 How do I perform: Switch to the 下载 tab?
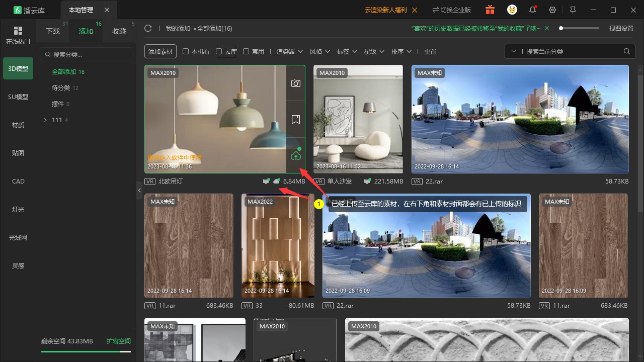coord(53,31)
